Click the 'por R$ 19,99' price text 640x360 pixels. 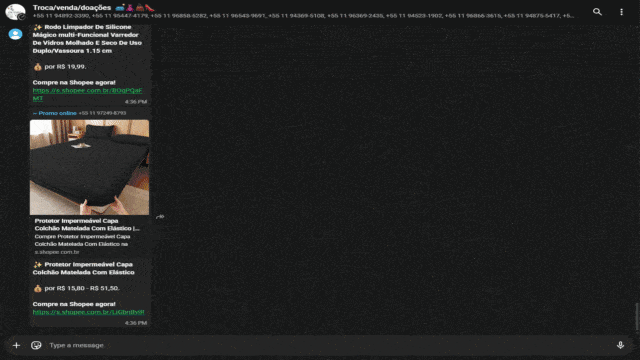(65, 67)
